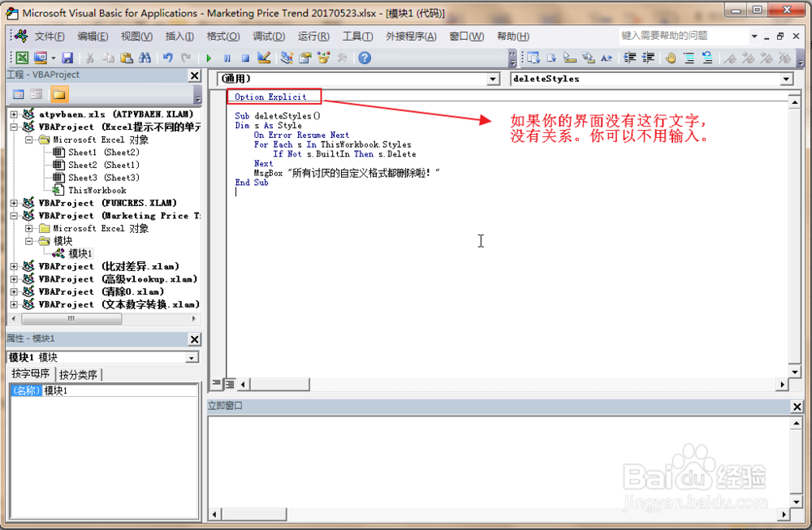Image resolution: width=812 pixels, height=530 pixels.
Task: Open Object Browser icon
Action: (324, 58)
